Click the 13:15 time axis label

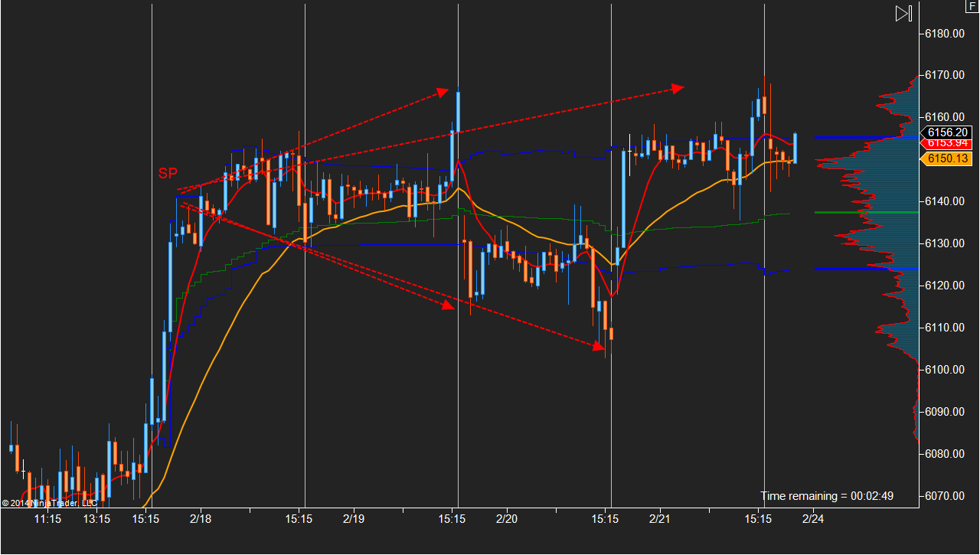(x=96, y=520)
